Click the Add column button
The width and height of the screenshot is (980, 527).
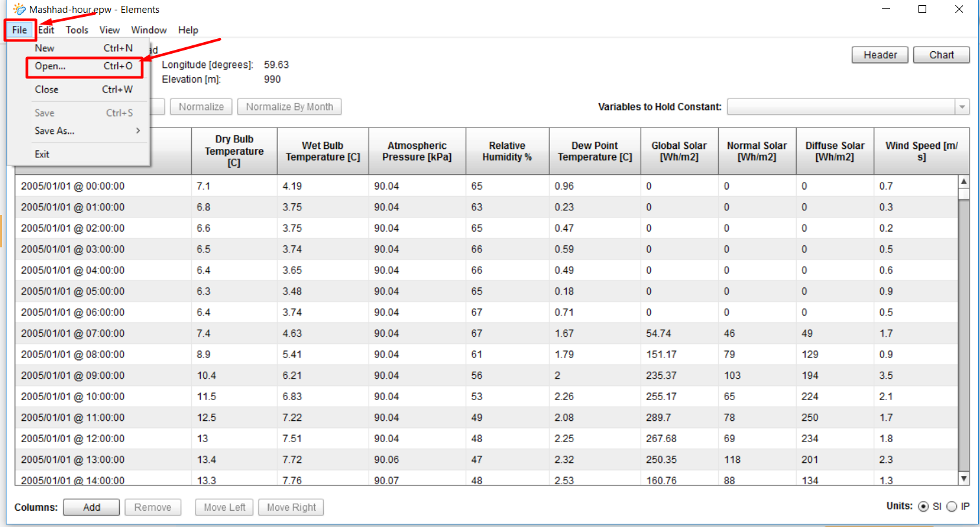pos(91,508)
